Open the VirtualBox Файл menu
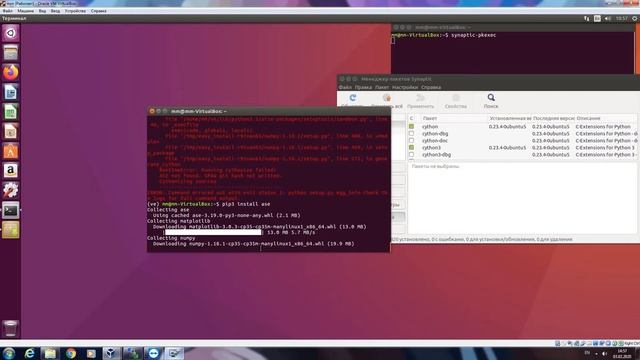This screenshot has width=640, height=360. (x=7, y=11)
